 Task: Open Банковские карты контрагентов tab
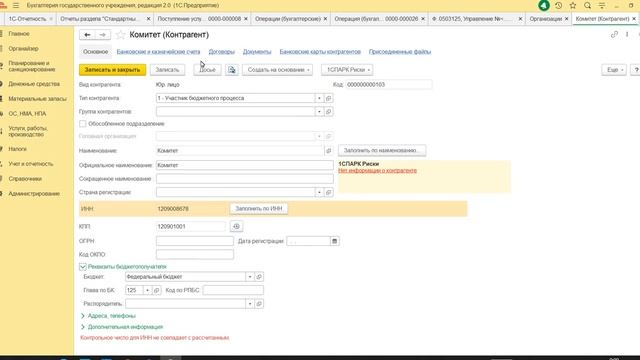320,52
